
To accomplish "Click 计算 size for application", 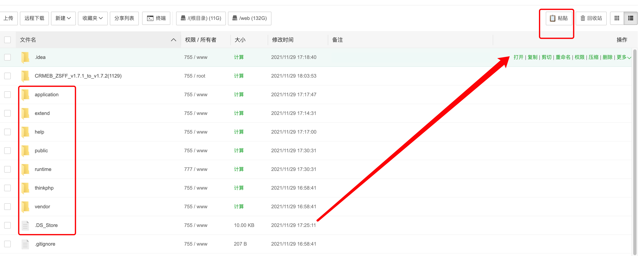I will pos(239,95).
